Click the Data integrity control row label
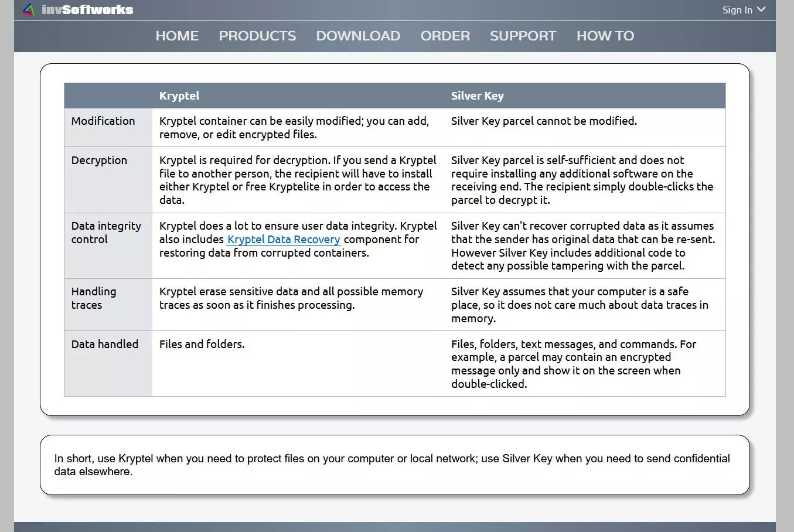 106,233
